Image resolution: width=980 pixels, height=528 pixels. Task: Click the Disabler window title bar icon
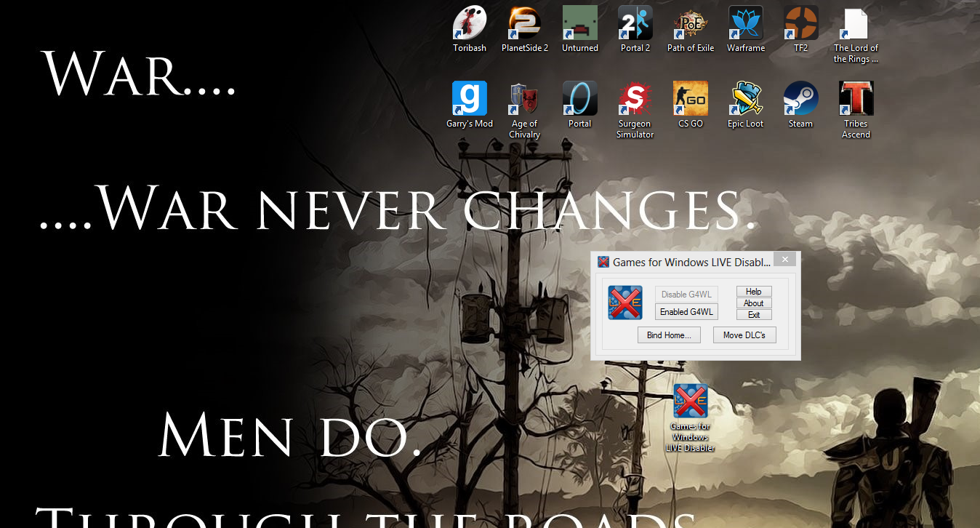point(603,262)
